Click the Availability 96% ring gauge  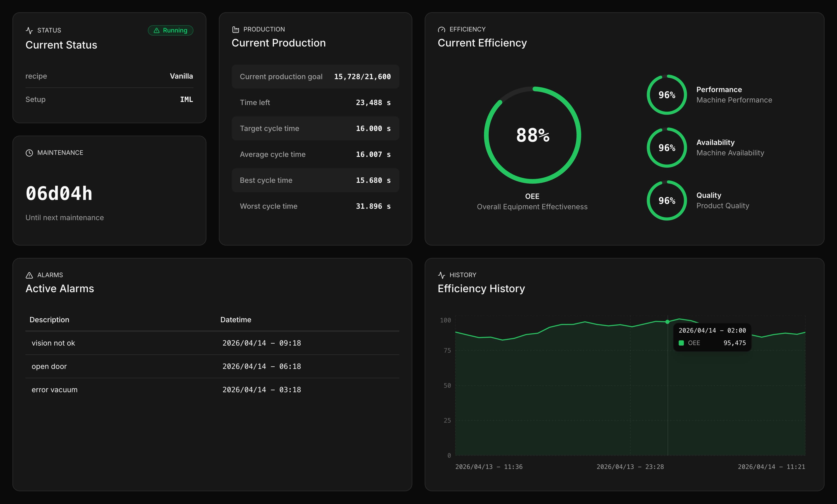[x=667, y=148]
